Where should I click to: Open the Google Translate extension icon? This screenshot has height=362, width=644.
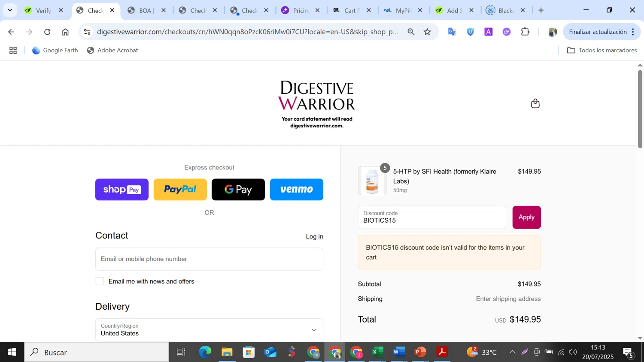[x=452, y=32]
